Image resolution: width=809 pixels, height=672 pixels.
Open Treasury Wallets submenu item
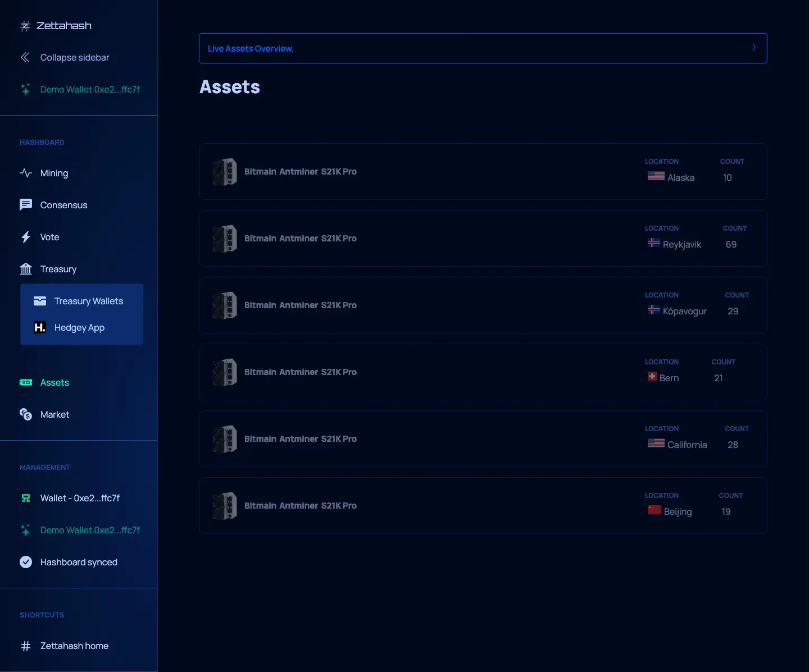[89, 301]
